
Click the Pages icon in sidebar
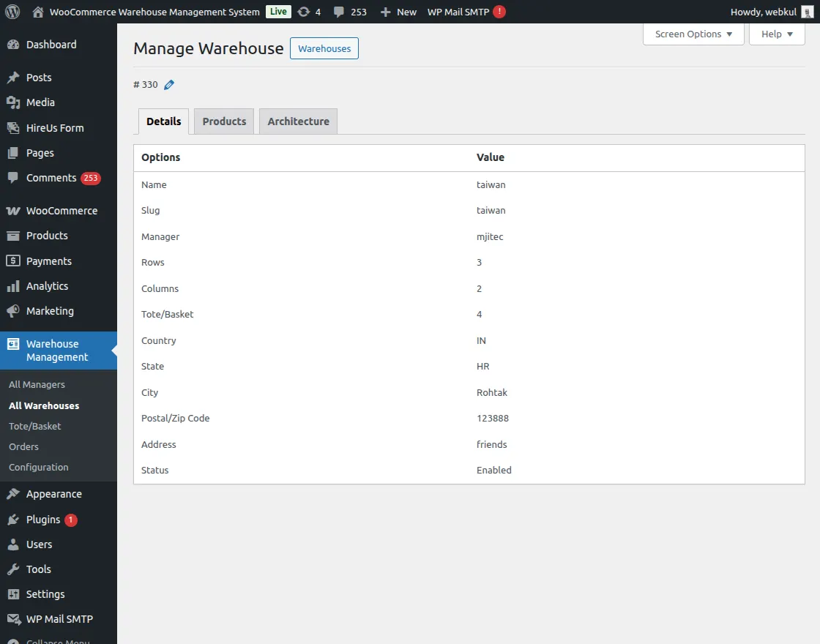13,153
